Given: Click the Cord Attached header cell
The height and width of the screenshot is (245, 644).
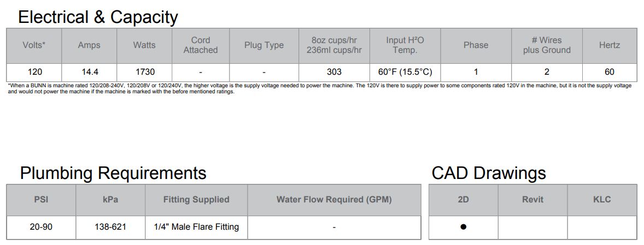Looking at the screenshot, I should tap(201, 45).
